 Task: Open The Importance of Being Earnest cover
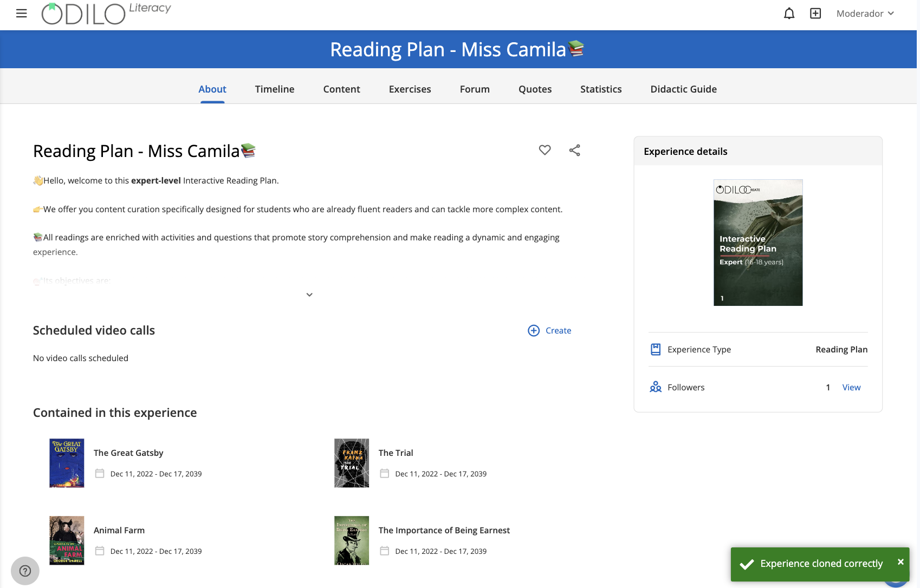pyautogui.click(x=352, y=540)
